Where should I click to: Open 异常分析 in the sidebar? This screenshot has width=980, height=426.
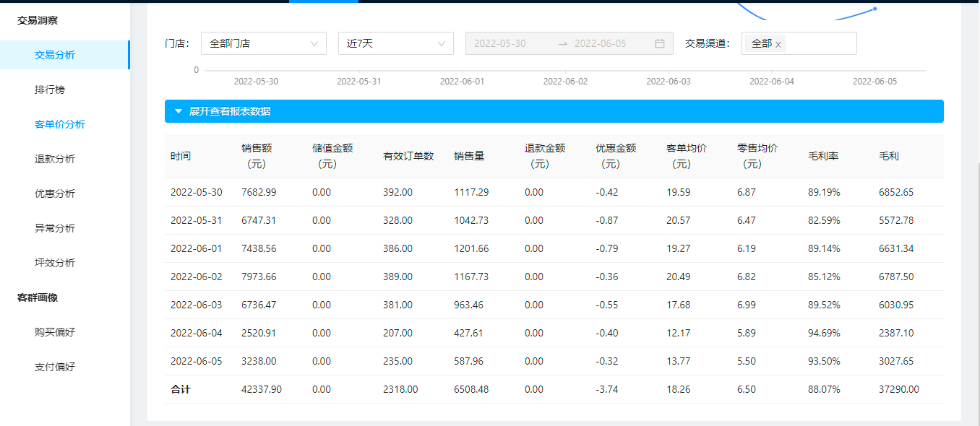click(x=55, y=228)
